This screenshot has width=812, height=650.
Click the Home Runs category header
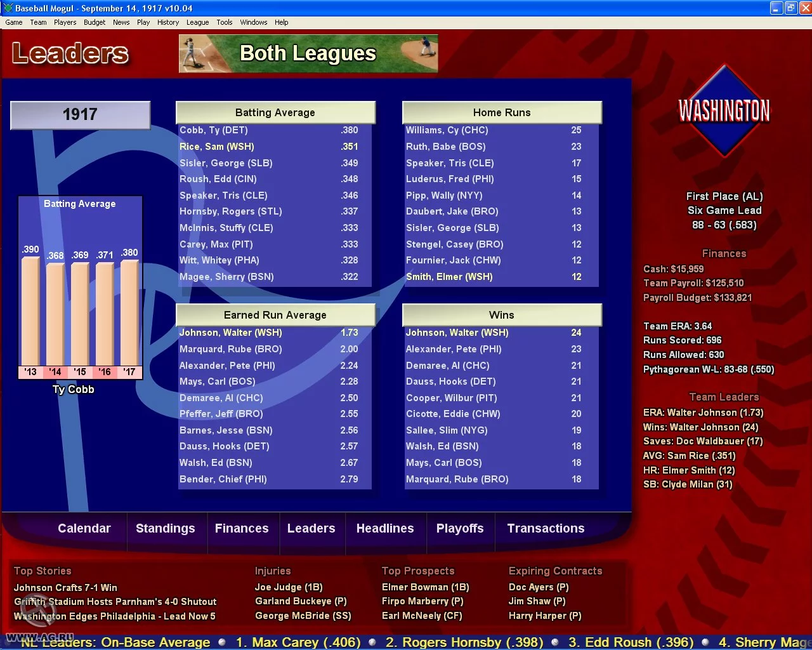(x=502, y=112)
